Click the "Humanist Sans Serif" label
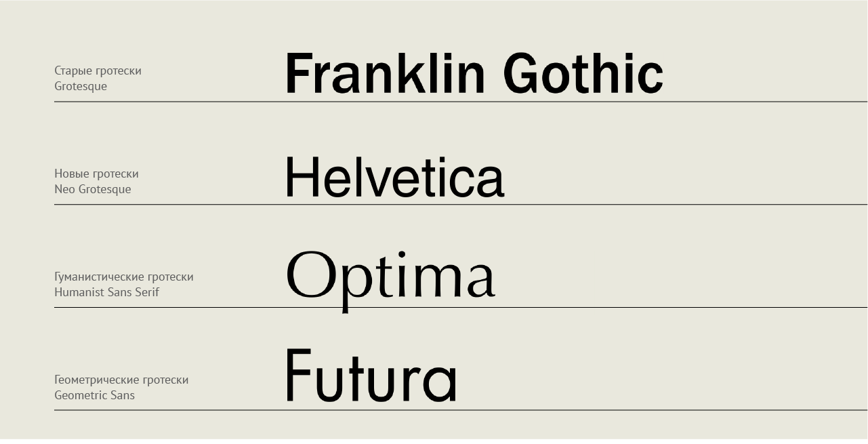 pyautogui.click(x=107, y=292)
